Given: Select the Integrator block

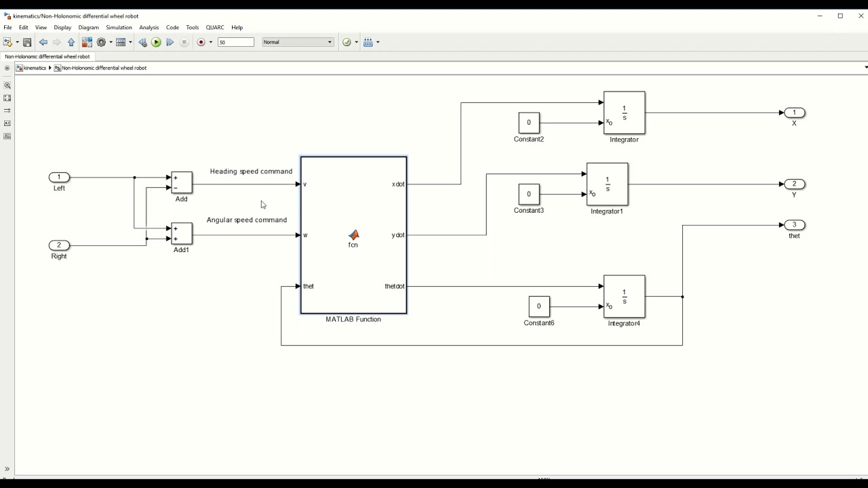Looking at the screenshot, I should [x=625, y=113].
